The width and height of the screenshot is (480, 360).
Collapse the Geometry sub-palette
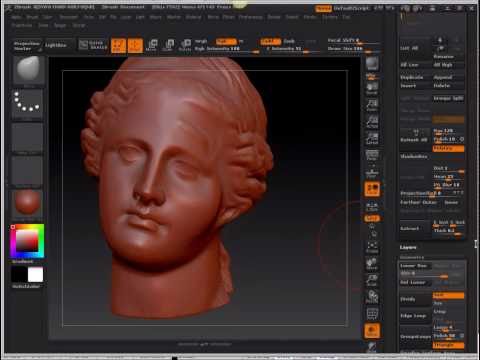click(412, 257)
